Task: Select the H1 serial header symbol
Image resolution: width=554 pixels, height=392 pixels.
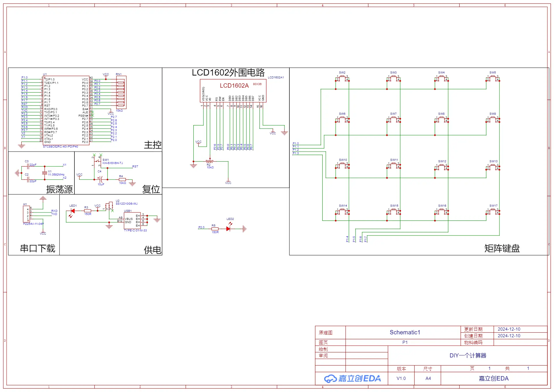Action: point(26,214)
